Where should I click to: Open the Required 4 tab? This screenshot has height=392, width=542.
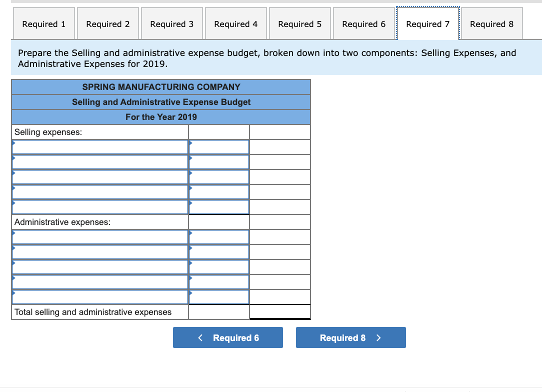(235, 24)
